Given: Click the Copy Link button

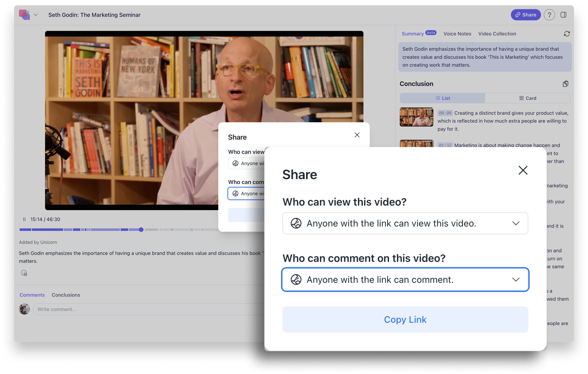Looking at the screenshot, I should tap(405, 319).
